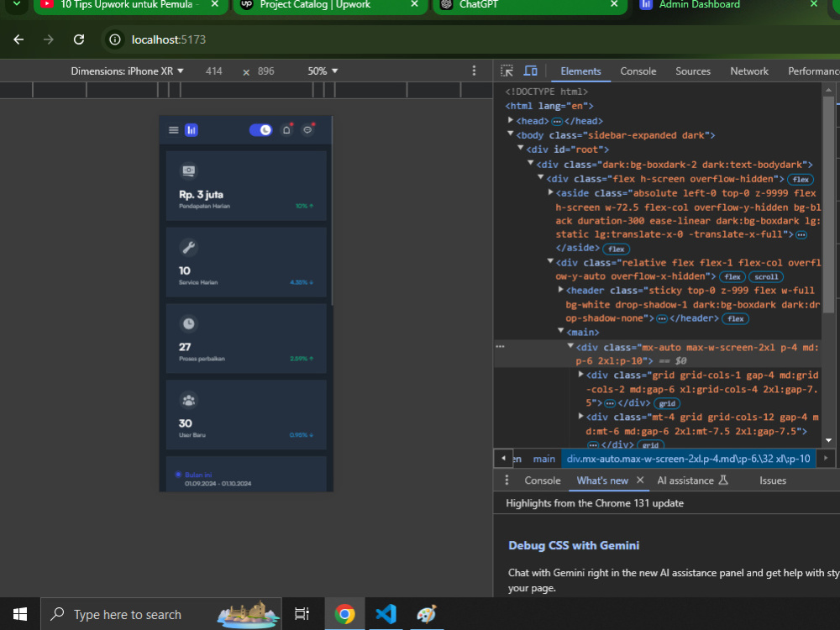Click the localhost:5173 address bar
The image size is (840, 630).
click(x=168, y=39)
